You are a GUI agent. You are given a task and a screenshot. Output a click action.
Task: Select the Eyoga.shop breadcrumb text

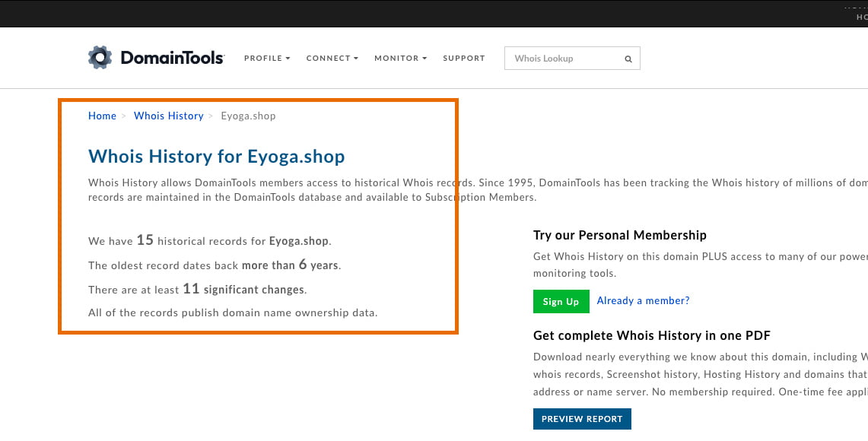click(248, 116)
